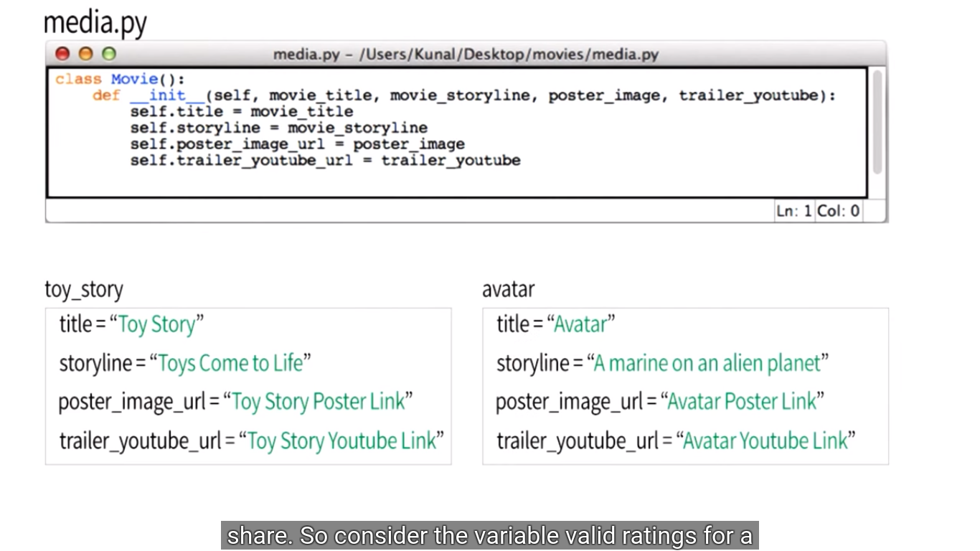Click title = "Avatar" text
This screenshot has height=551, width=980.
pos(556,324)
